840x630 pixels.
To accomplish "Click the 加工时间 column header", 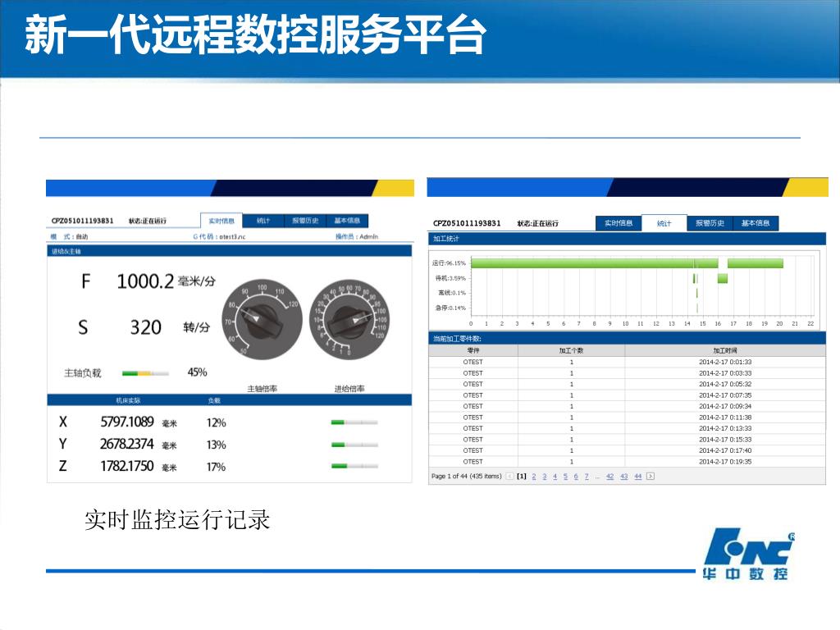I will coord(725,350).
